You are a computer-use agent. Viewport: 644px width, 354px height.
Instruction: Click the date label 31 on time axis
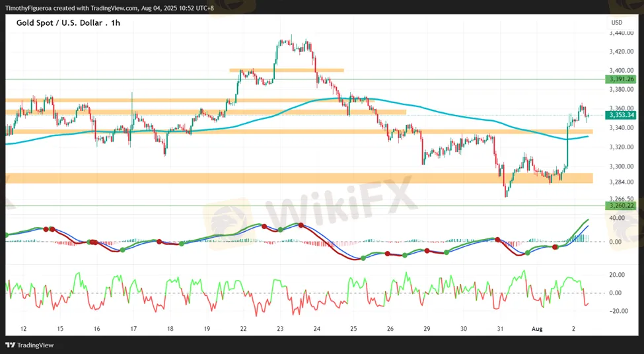pyautogui.click(x=500, y=329)
